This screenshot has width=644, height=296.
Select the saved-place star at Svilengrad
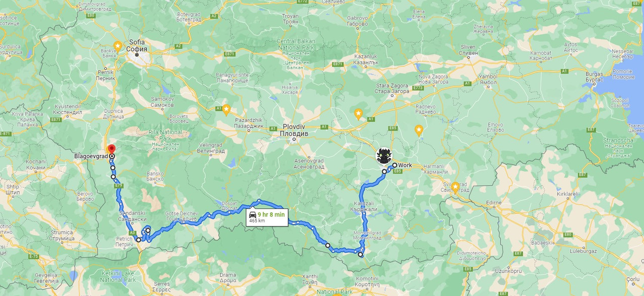pyautogui.click(x=455, y=187)
